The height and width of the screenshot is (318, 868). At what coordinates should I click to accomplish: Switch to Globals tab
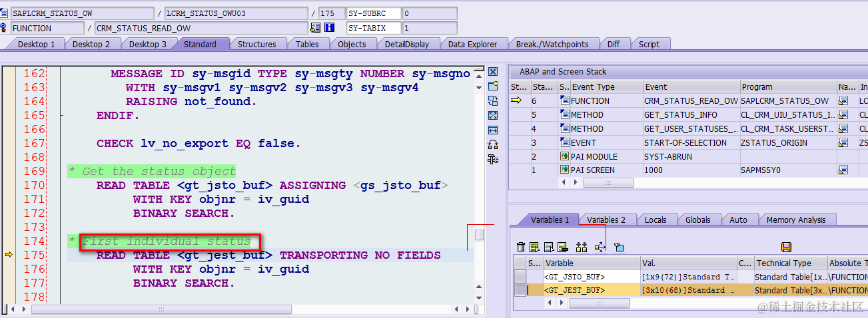698,220
